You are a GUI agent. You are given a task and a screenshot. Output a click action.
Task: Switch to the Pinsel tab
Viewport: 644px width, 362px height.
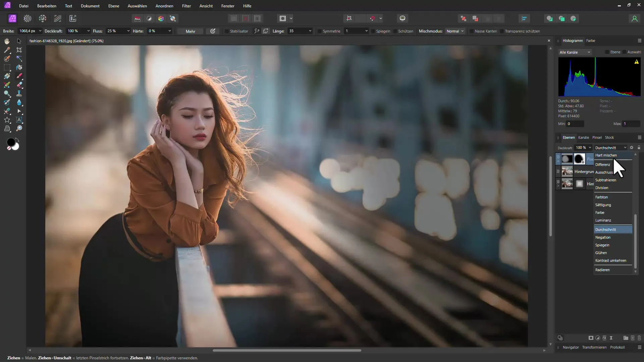pos(597,137)
